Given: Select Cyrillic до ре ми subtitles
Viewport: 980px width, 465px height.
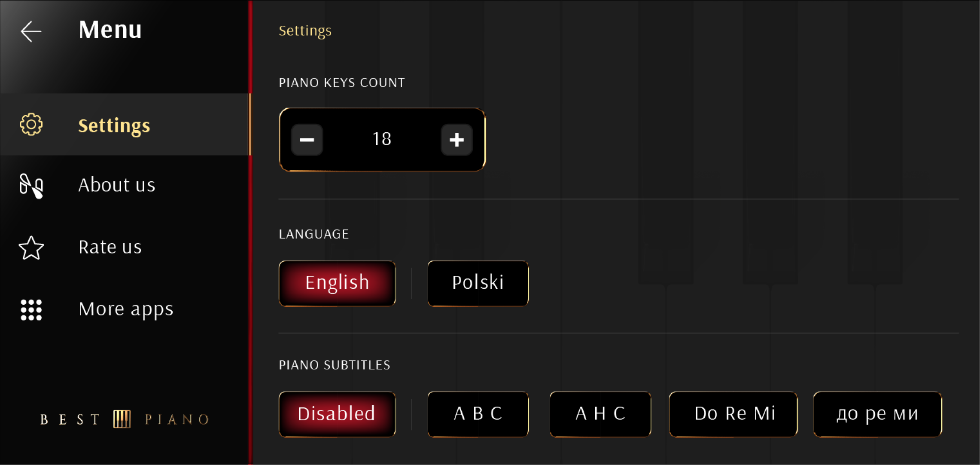Looking at the screenshot, I should (878, 414).
